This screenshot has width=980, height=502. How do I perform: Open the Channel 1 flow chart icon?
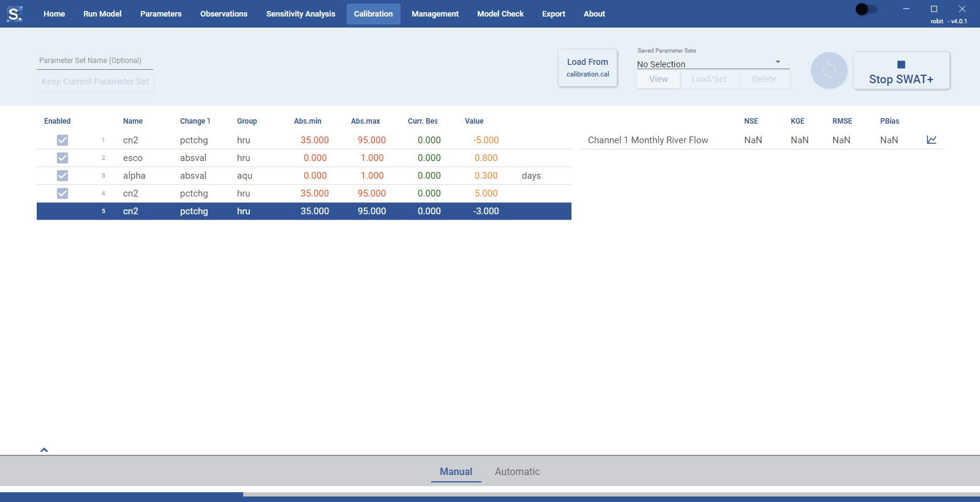[x=932, y=140]
